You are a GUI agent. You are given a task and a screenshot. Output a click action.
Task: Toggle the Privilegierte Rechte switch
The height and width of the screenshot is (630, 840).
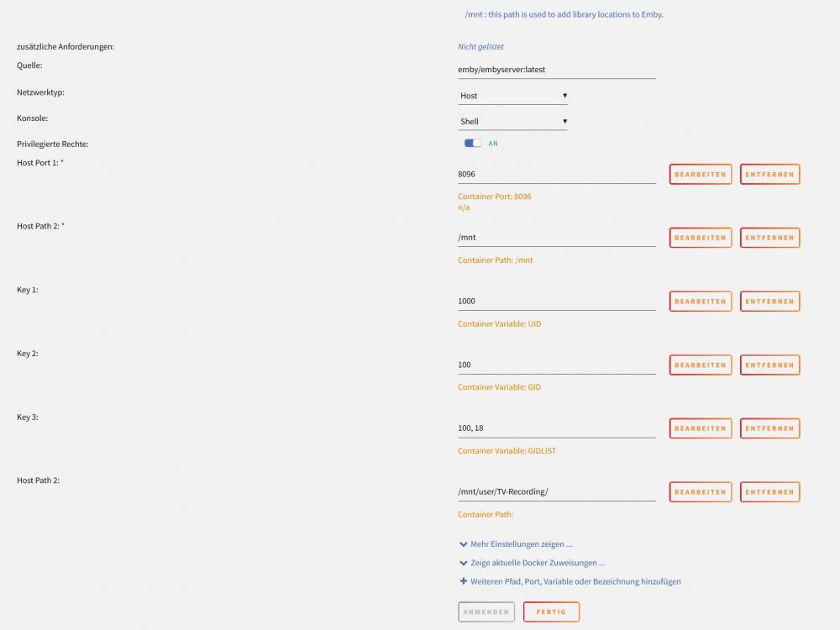(x=472, y=143)
